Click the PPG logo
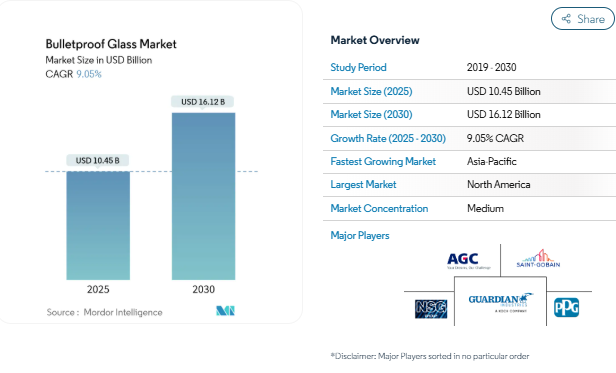The height and width of the screenshot is (373, 616). pyautogui.click(x=566, y=307)
